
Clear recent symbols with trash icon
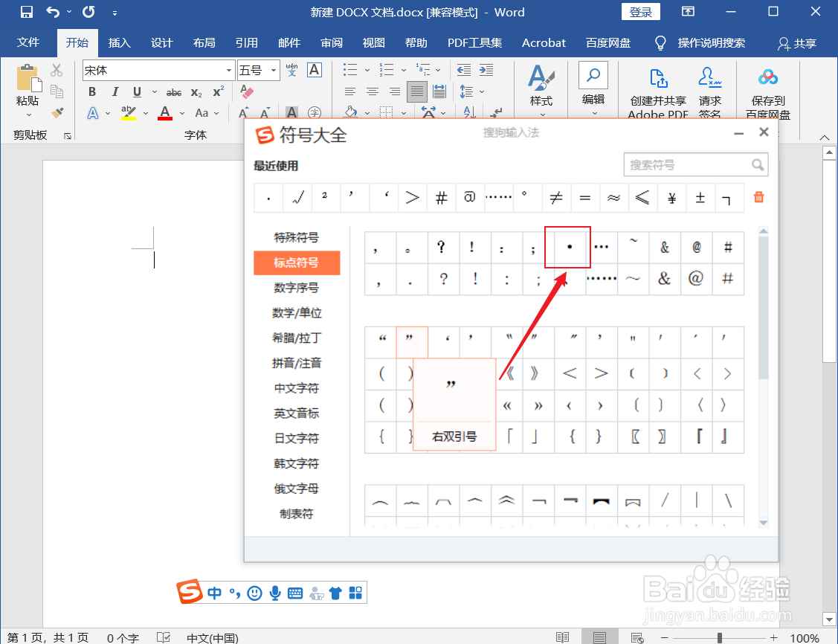(758, 197)
